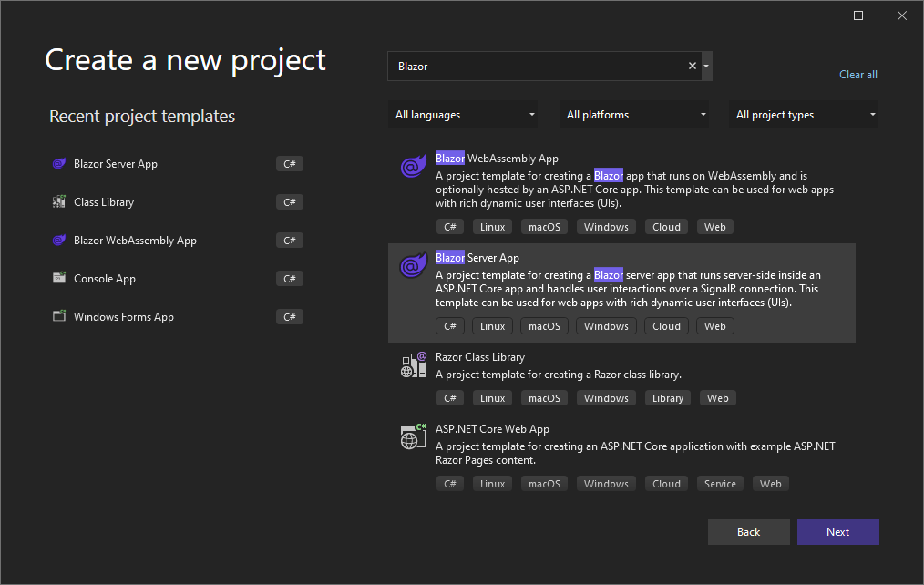Image resolution: width=924 pixels, height=585 pixels.
Task: Click the macOS tag under Razor Class Library
Action: coord(545,398)
